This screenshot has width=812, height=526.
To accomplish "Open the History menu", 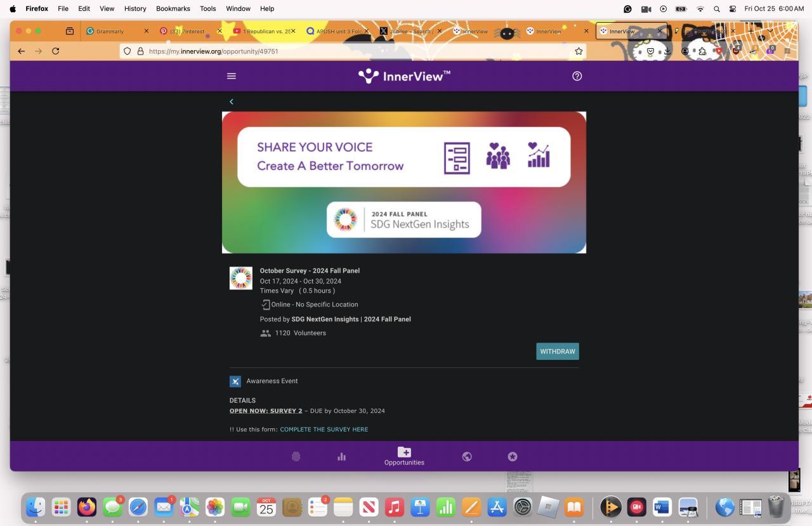I will [135, 9].
